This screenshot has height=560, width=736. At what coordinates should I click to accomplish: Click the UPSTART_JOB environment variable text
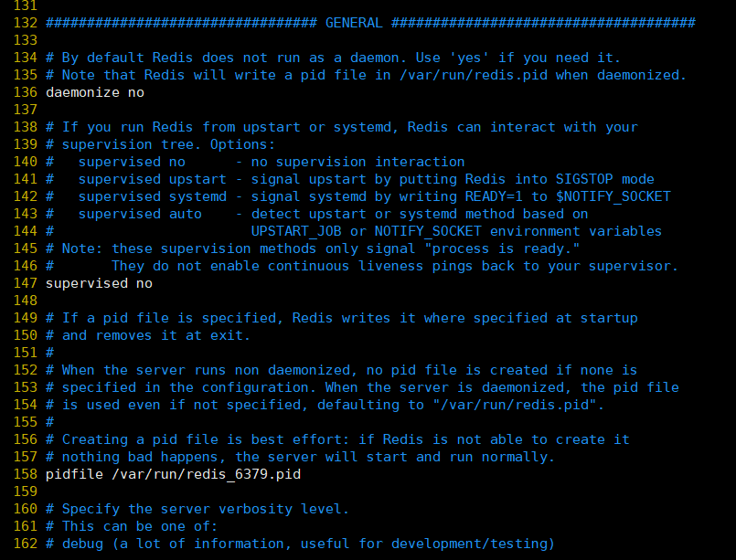(x=296, y=231)
